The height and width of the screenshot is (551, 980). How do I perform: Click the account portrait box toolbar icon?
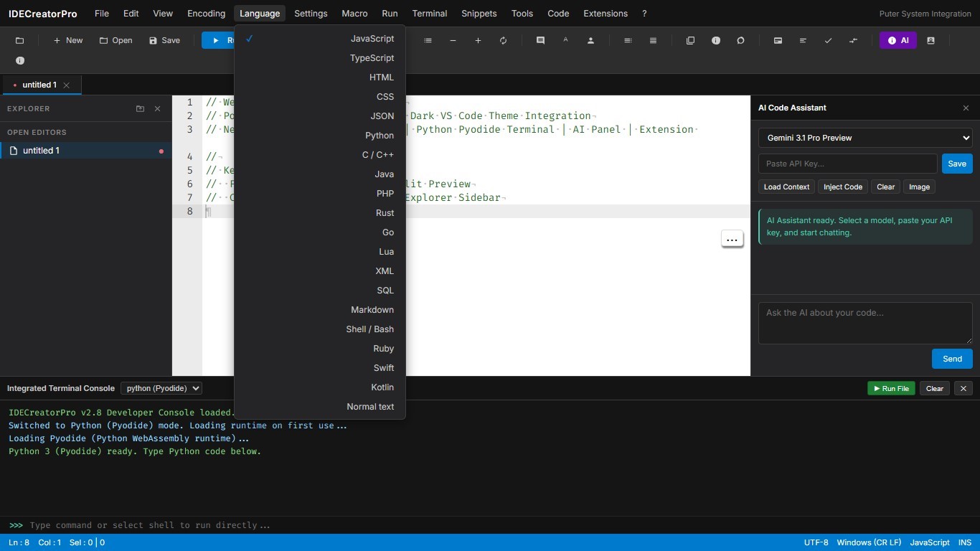[x=930, y=41]
